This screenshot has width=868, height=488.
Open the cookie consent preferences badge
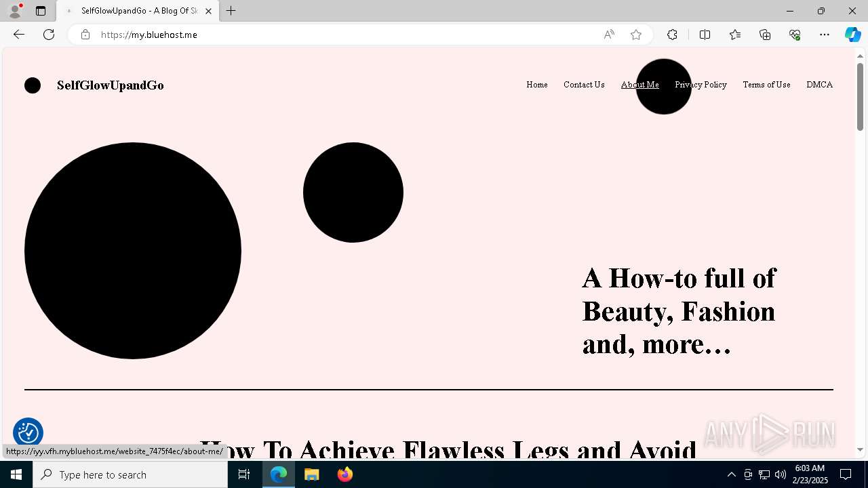pos(28,432)
